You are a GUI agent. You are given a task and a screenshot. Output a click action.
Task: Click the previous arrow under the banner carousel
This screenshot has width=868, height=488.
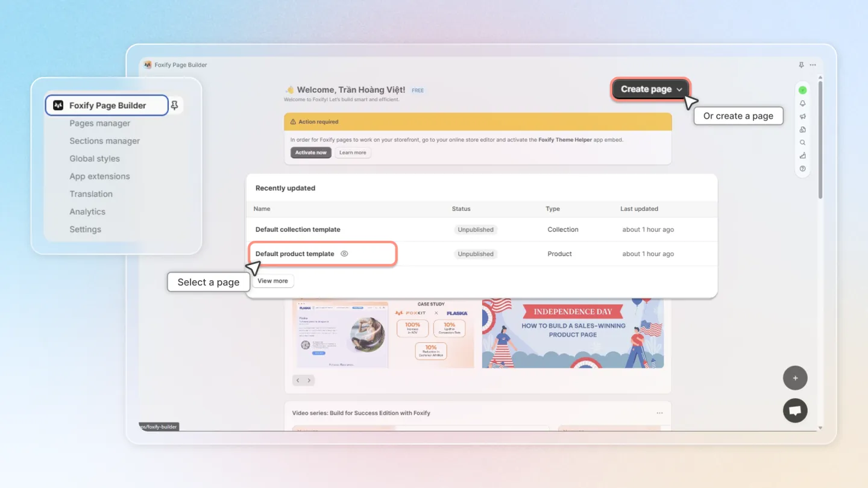[298, 380]
